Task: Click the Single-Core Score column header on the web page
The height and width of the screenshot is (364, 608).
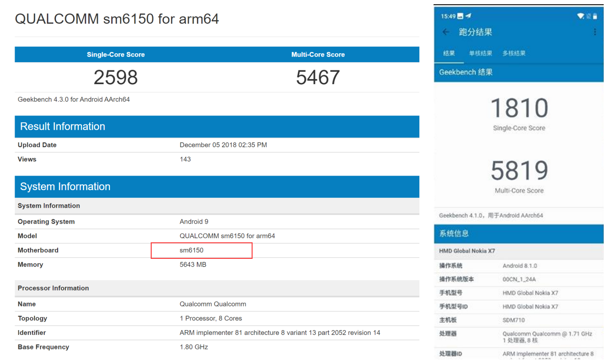Action: coord(116,55)
